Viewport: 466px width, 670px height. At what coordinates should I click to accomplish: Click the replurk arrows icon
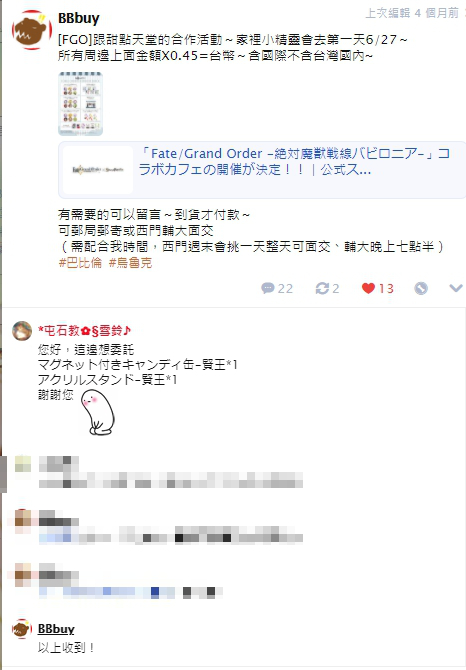[322, 288]
